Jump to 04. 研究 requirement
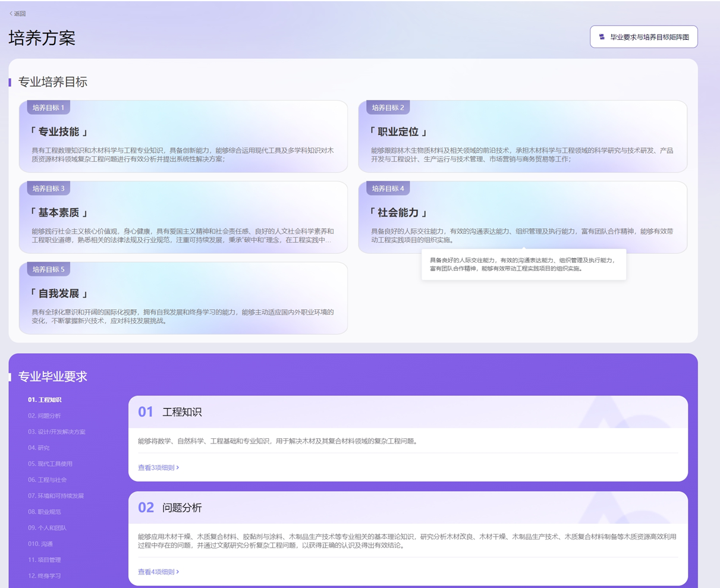The image size is (720, 588). [39, 448]
